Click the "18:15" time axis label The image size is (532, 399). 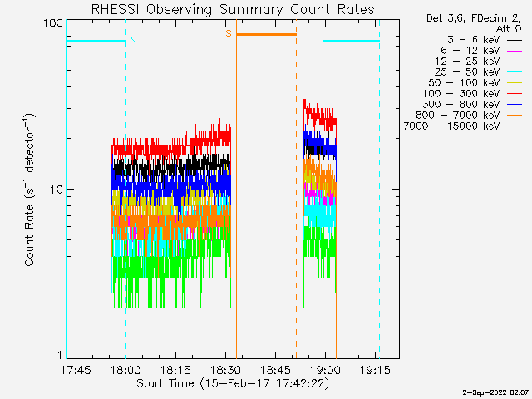click(x=175, y=370)
